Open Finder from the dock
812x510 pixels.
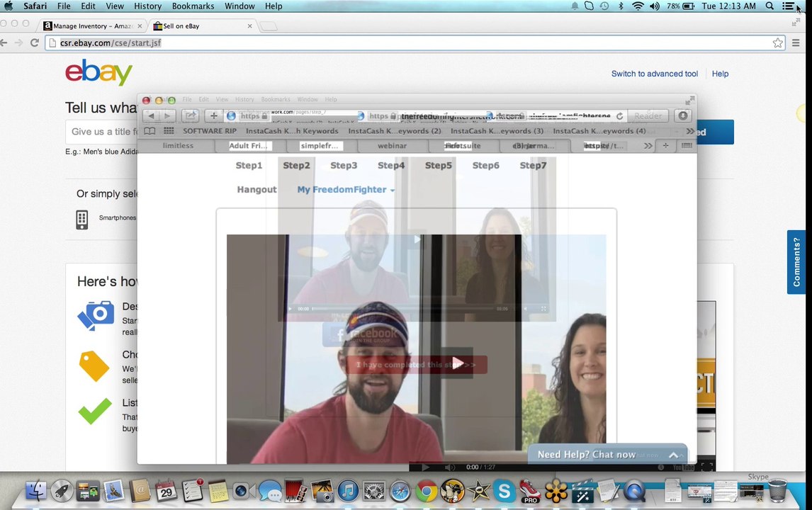(36, 490)
